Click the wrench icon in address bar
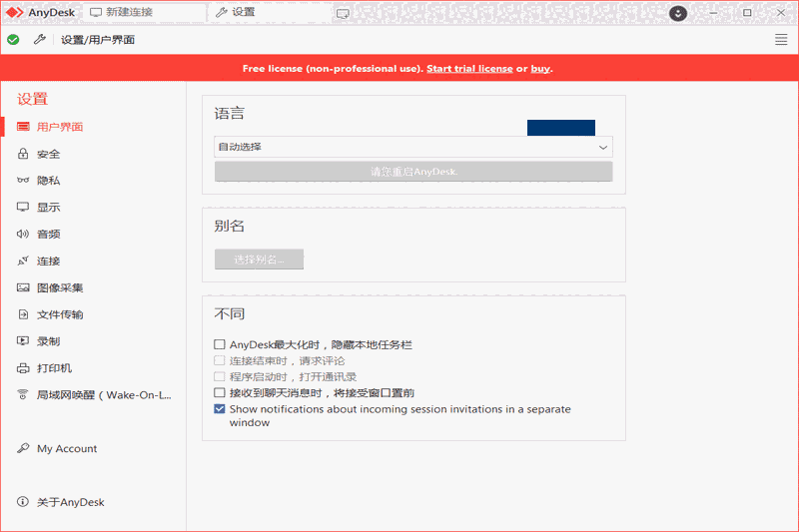The width and height of the screenshot is (799, 532). click(x=40, y=39)
